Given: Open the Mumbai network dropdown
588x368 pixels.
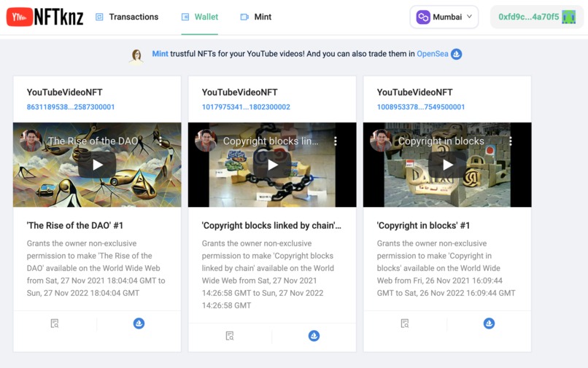Looking at the screenshot, I should click(444, 17).
